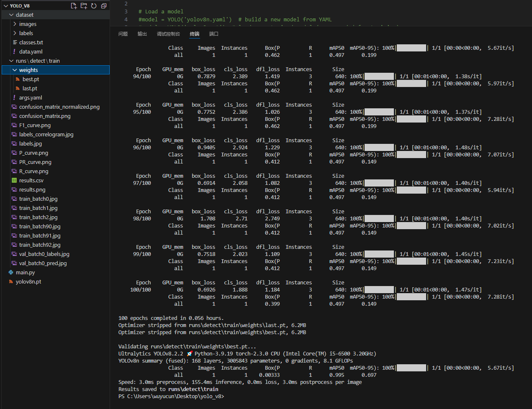Viewport: 532px width, 409px height.
Task: Click the epoch 100/100 training progress bar
Action: coord(379,289)
